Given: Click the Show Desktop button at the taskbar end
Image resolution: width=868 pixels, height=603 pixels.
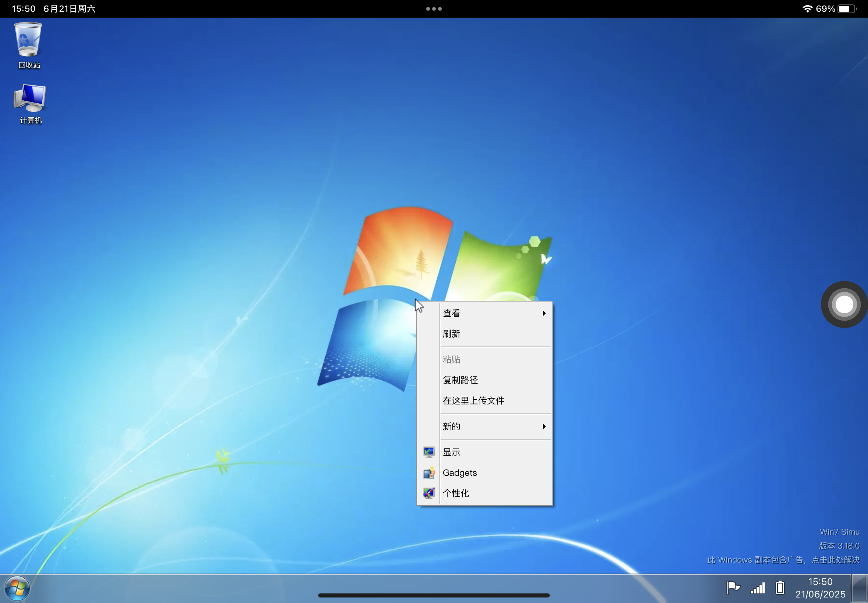Looking at the screenshot, I should click(x=859, y=588).
